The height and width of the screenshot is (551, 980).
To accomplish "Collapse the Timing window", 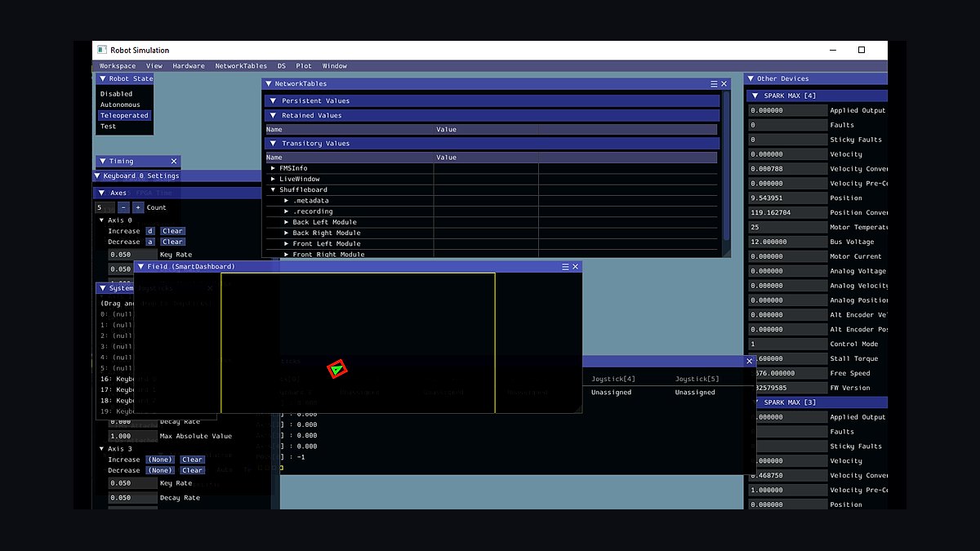I will [x=102, y=162].
